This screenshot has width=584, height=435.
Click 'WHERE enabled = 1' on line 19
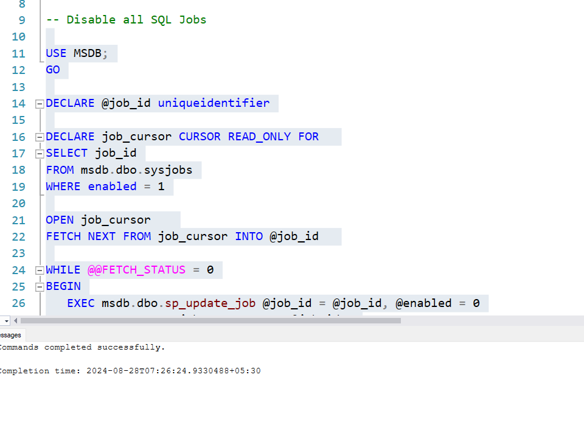click(x=105, y=187)
